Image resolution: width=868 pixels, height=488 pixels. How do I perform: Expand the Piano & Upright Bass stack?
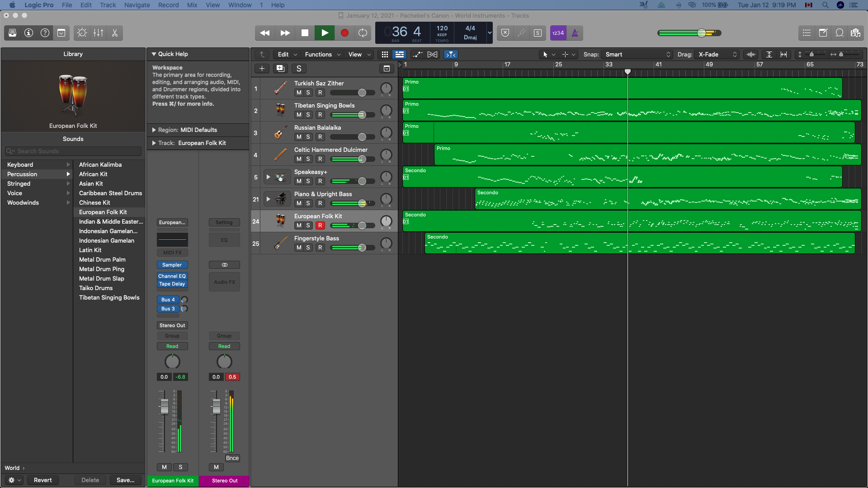tap(268, 199)
